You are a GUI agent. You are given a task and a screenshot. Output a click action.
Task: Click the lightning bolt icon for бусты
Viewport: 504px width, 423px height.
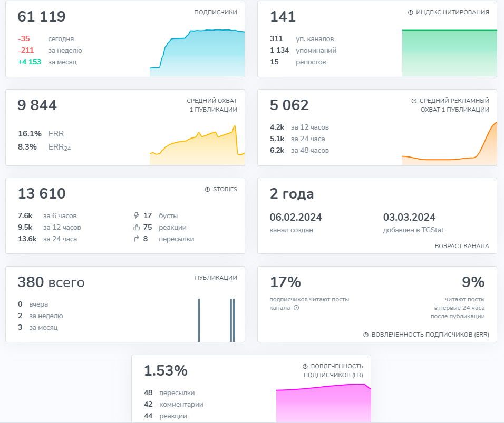[x=137, y=215]
